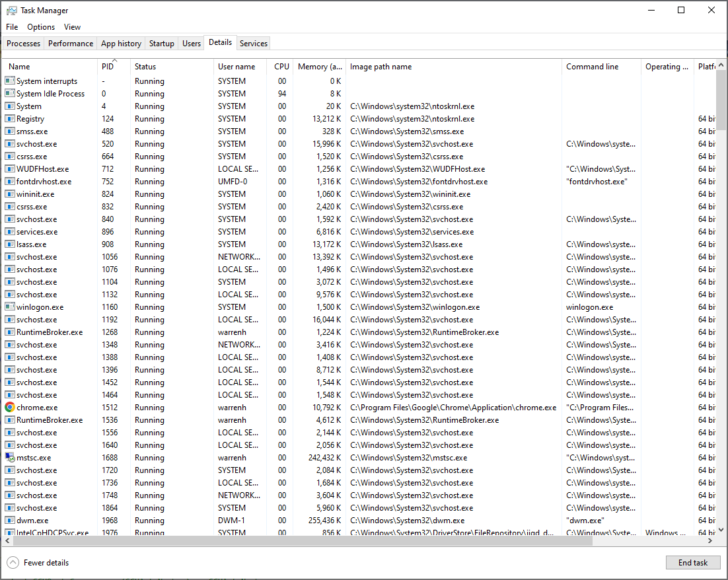Click the WUDFHost.exe process icon
This screenshot has width=728, height=580.
10,168
